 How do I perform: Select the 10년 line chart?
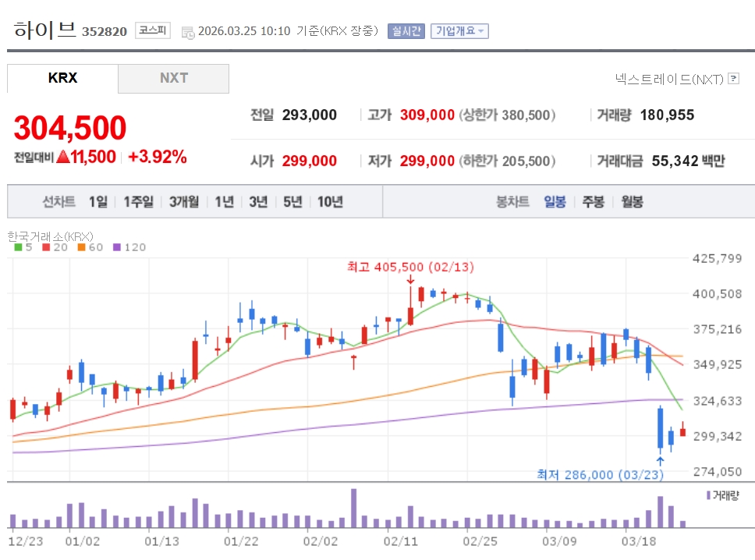point(331,201)
